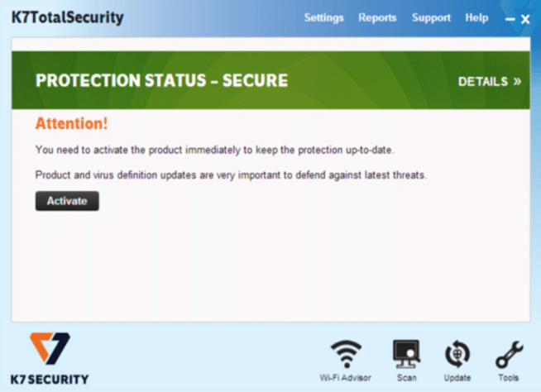The image size is (541, 392).
Task: Close the K7TotalSecurity window
Action: coord(525,19)
